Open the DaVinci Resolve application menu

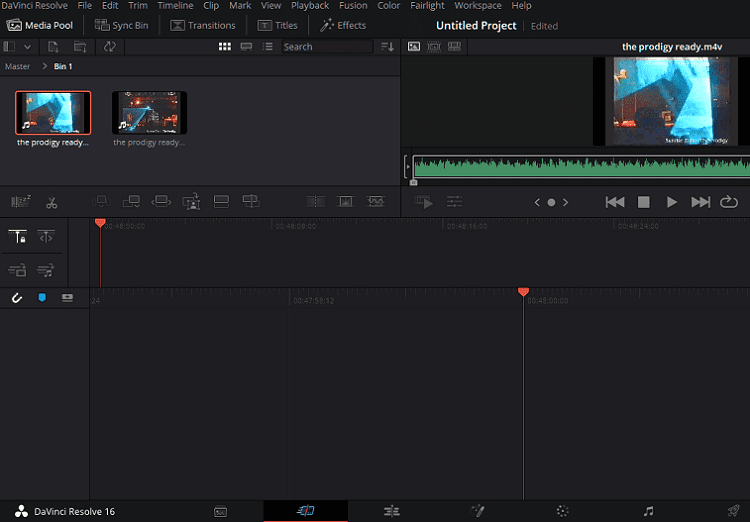point(34,5)
